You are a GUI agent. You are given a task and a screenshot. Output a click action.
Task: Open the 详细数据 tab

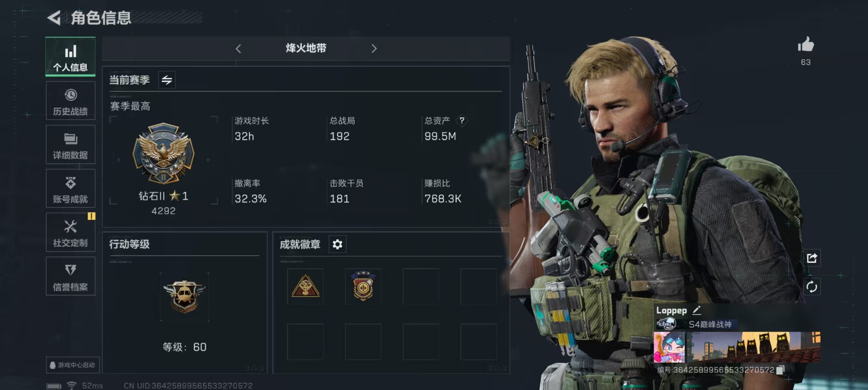coord(71,144)
